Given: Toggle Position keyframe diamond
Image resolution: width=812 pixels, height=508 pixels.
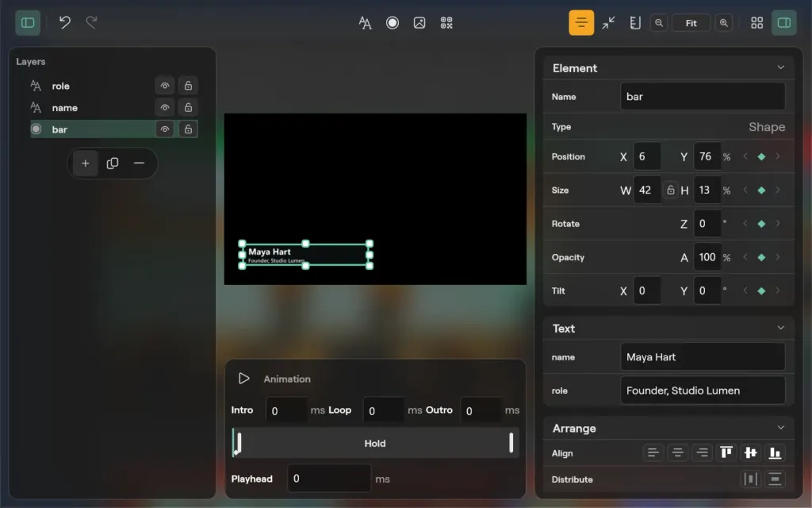Looking at the screenshot, I should pyautogui.click(x=761, y=156).
